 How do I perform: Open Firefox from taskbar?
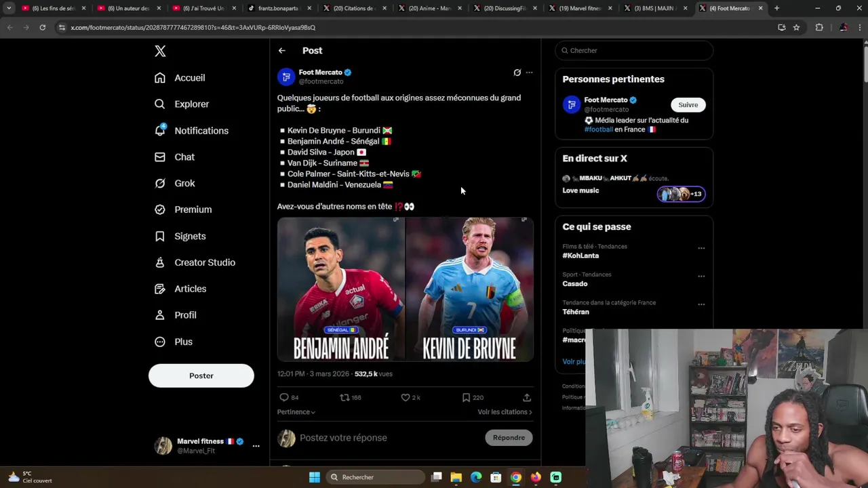click(x=536, y=477)
